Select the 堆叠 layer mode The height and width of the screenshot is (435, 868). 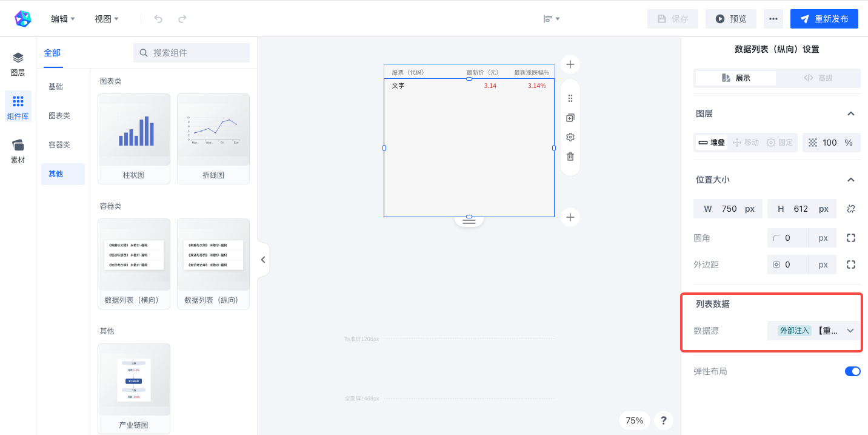712,143
